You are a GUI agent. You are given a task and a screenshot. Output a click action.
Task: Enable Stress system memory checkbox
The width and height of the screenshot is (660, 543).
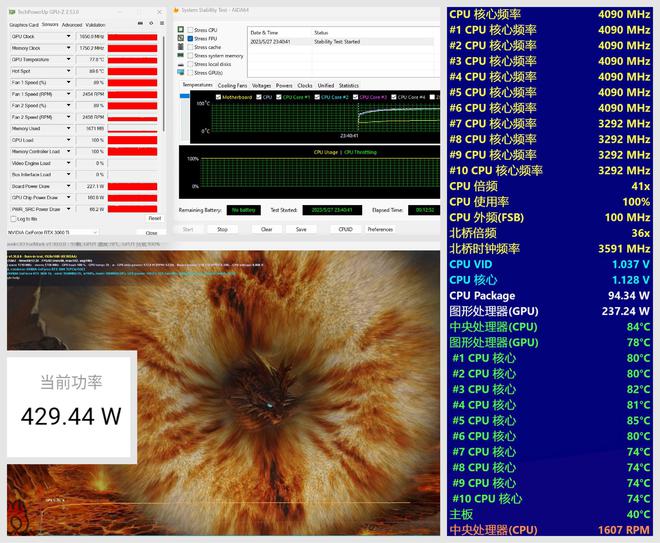coord(190,56)
